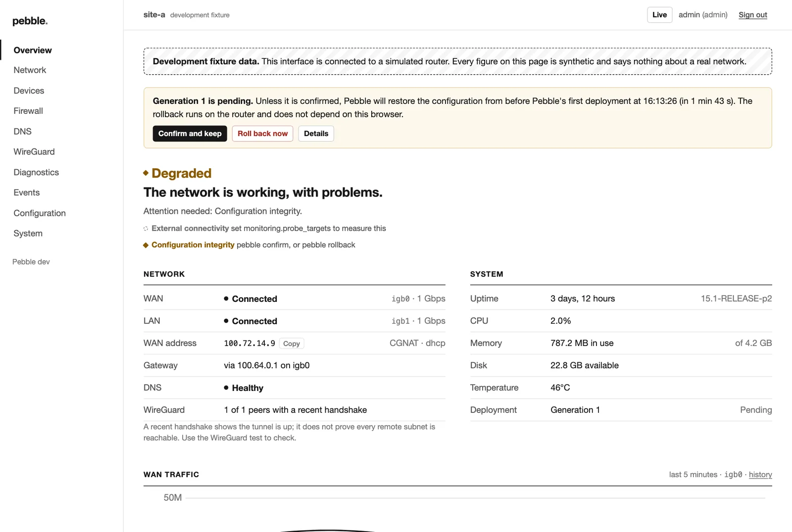Click the pebble logo
This screenshot has width=792, height=532.
click(30, 21)
